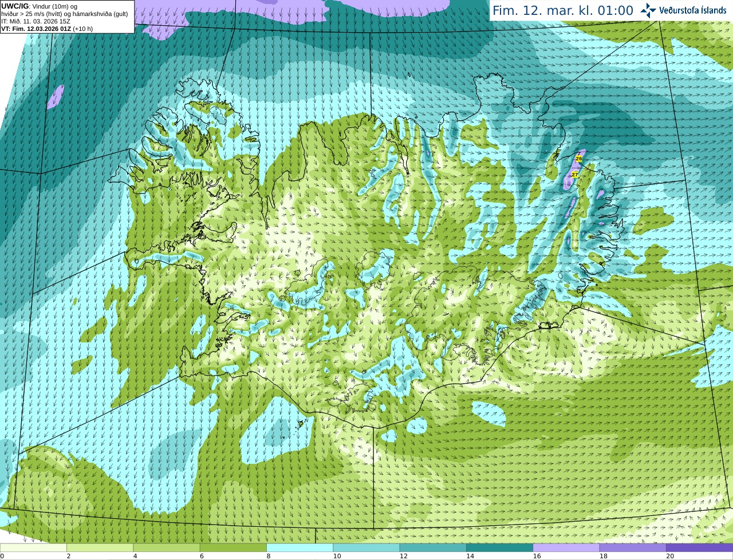The image size is (733, 560).
Task: Select the above-20 m/s deep purple swatch
Action: (x=699, y=548)
